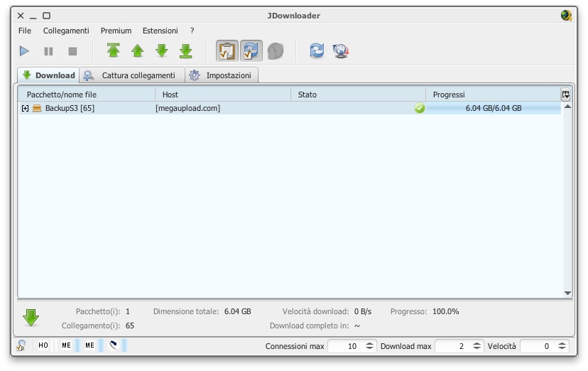The width and height of the screenshot is (588, 371).
Task: Click the Velocità speed limit field
Action: pyautogui.click(x=537, y=346)
